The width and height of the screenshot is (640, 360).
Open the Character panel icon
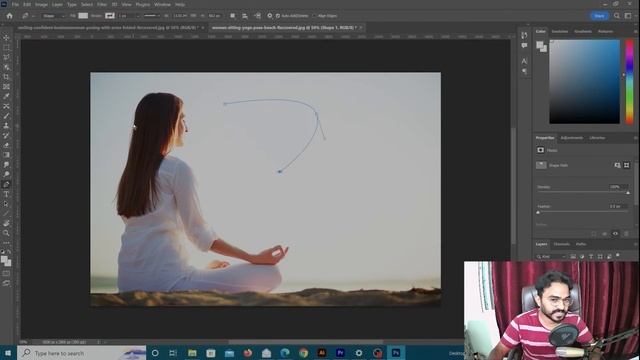click(x=524, y=61)
